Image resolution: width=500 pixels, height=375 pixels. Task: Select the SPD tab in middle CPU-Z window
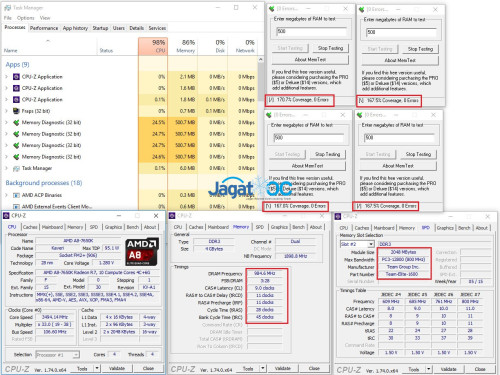coord(260,227)
